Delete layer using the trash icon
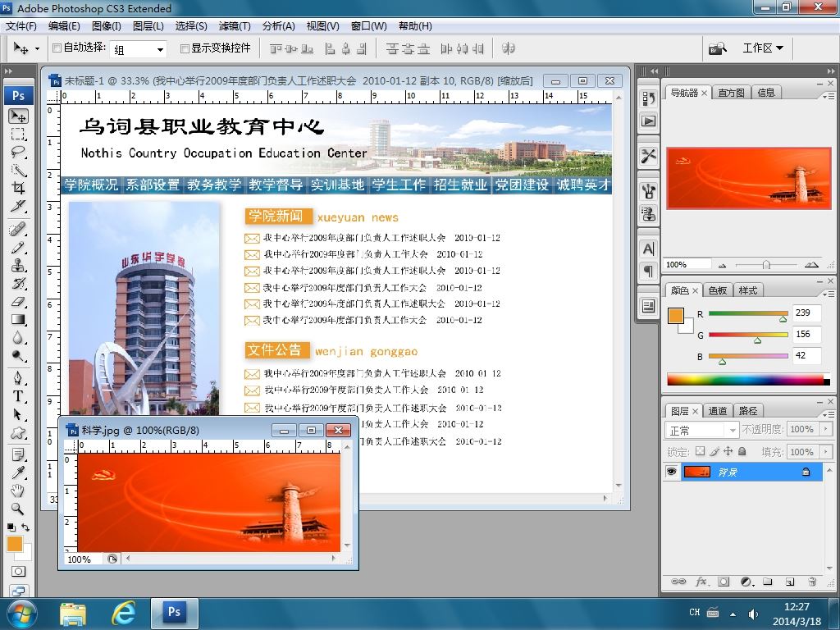Viewport: 840px width, 630px height. point(812,582)
